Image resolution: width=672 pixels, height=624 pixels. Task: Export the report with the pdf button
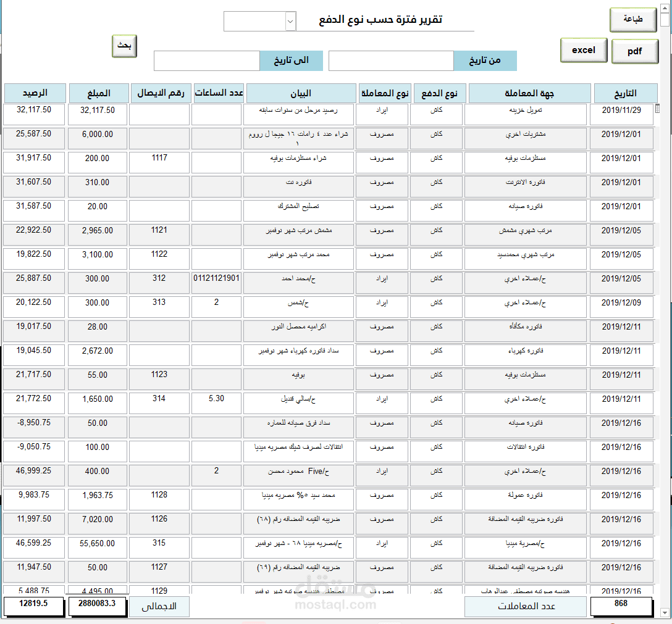[635, 51]
